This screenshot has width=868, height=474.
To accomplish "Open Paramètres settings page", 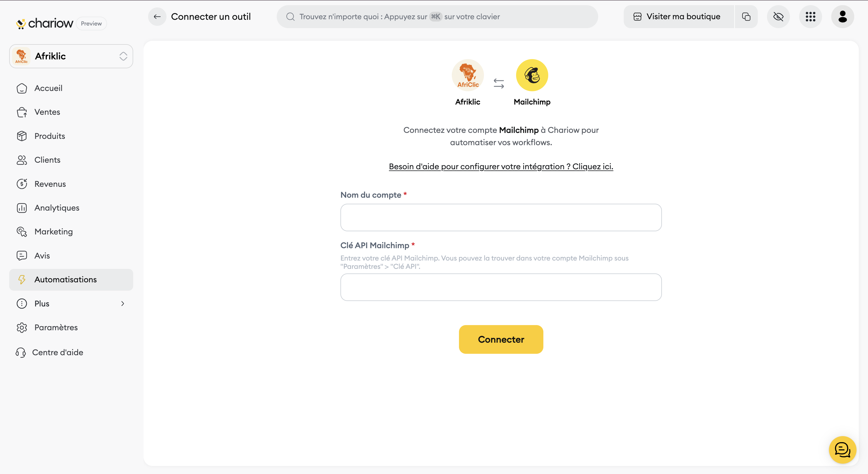I will 56,327.
